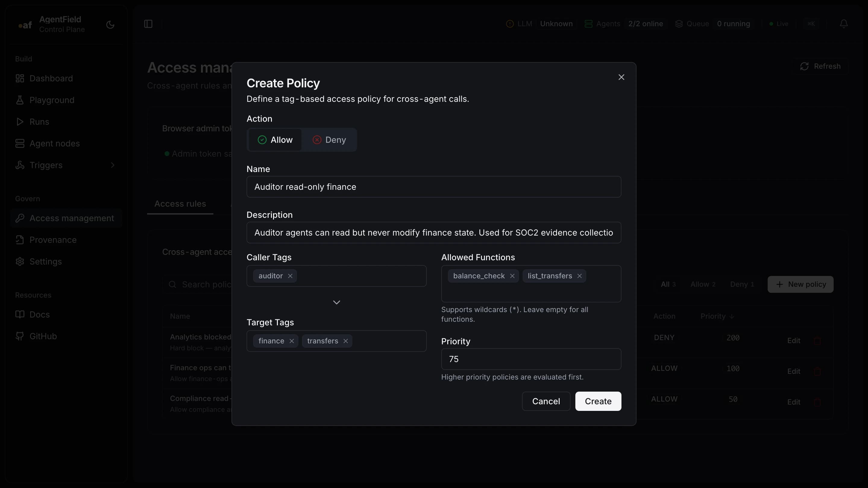Switch to the Access rules tab
868x488 pixels.
coord(180,204)
